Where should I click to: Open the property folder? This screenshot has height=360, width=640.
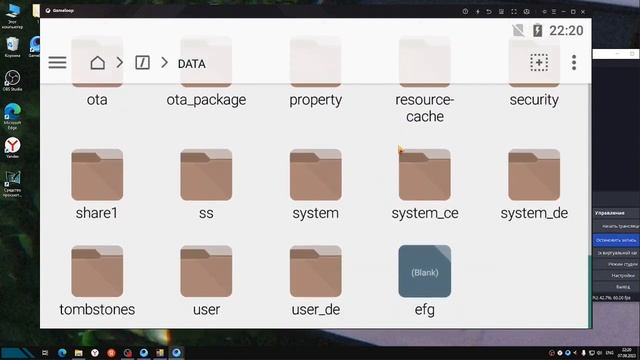pos(316,73)
